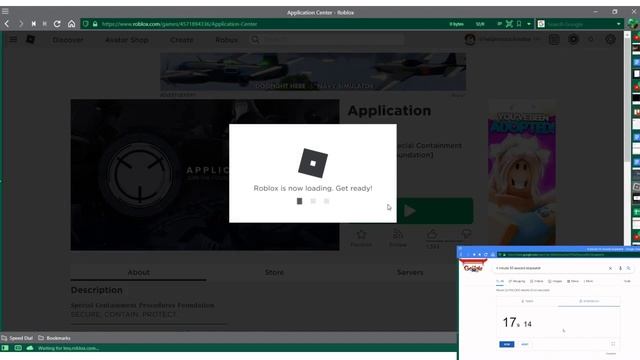The width and height of the screenshot is (640, 360).
Task: Click the bookmark page icon in address bar
Action: 519,24
